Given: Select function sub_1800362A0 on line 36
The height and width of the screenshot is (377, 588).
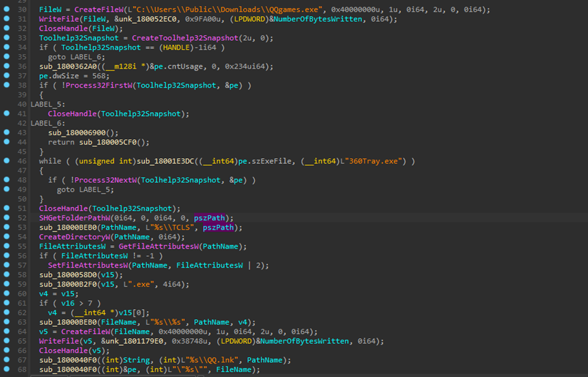Looking at the screenshot, I should coord(68,67).
